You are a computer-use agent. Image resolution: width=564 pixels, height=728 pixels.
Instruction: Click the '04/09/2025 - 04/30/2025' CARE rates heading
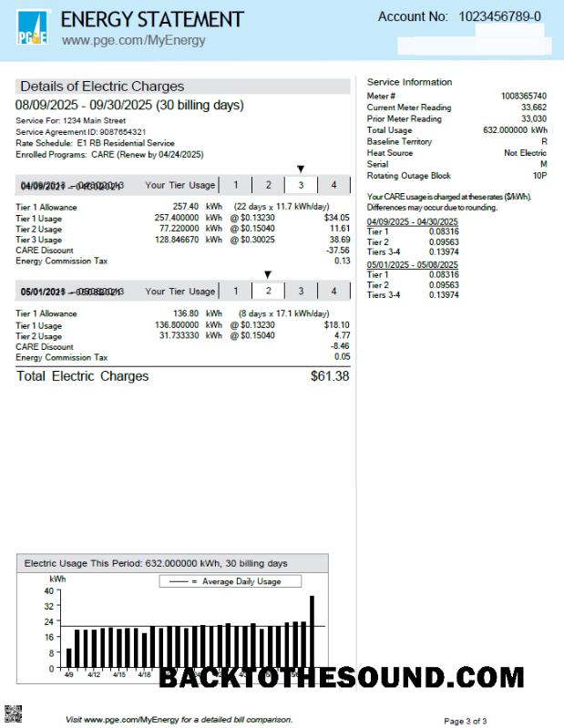(x=412, y=222)
